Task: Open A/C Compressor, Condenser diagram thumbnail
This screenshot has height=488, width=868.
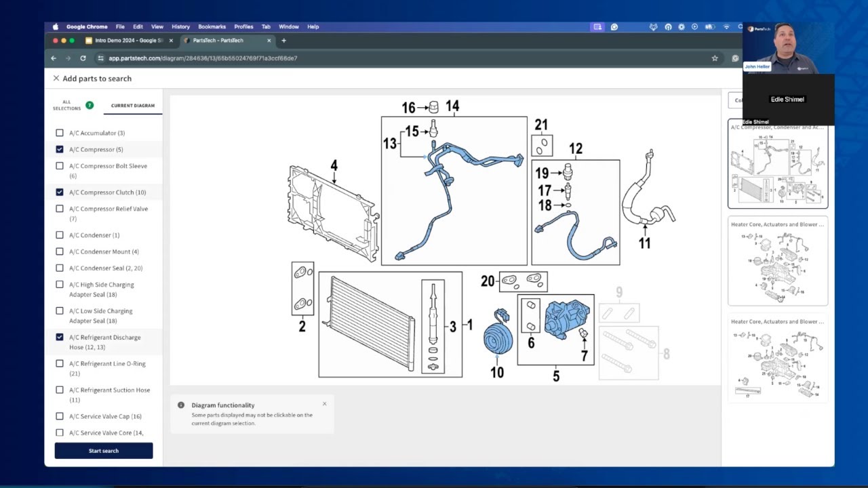Action: coord(778,165)
